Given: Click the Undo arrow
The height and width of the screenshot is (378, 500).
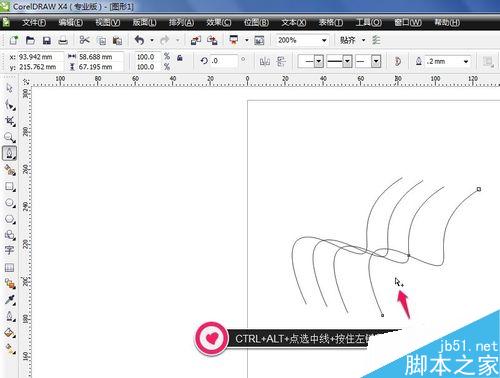Looking at the screenshot, I should pos(139,40).
